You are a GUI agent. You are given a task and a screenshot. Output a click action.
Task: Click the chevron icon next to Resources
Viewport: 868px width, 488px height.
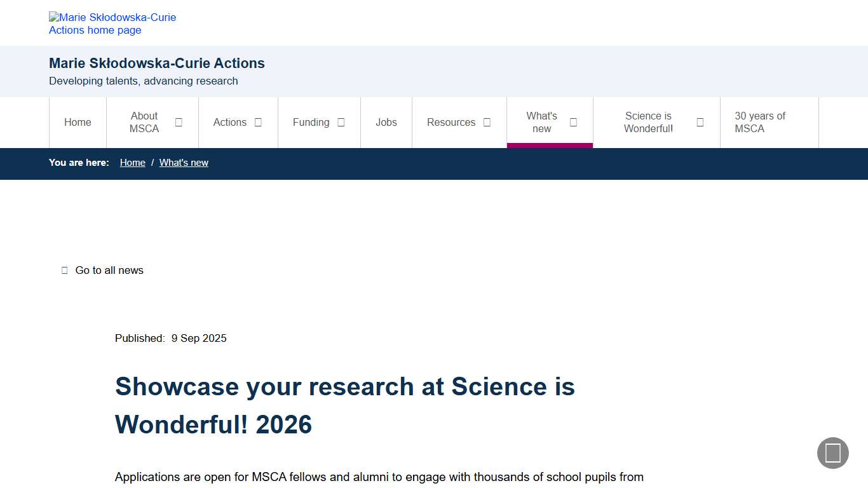click(x=487, y=121)
